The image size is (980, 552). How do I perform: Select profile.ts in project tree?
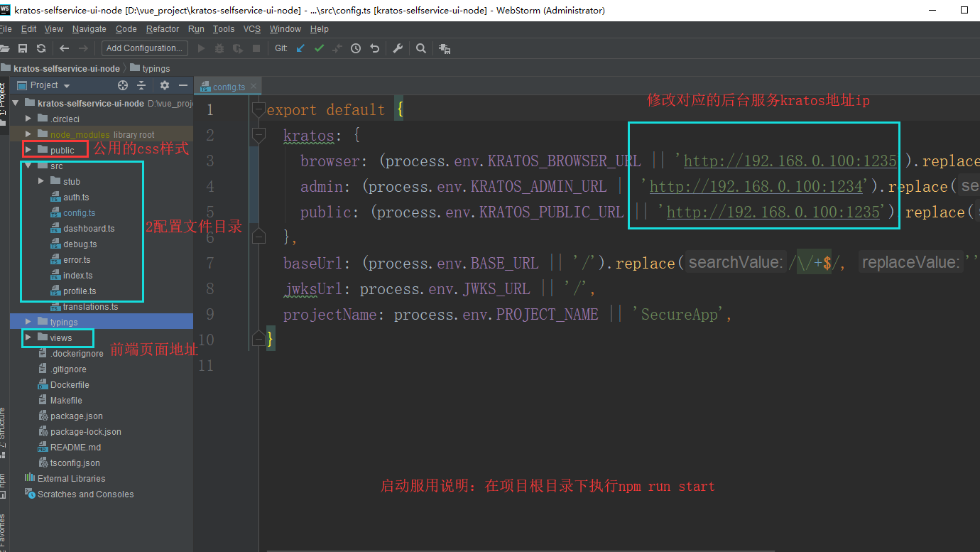pyautogui.click(x=80, y=291)
